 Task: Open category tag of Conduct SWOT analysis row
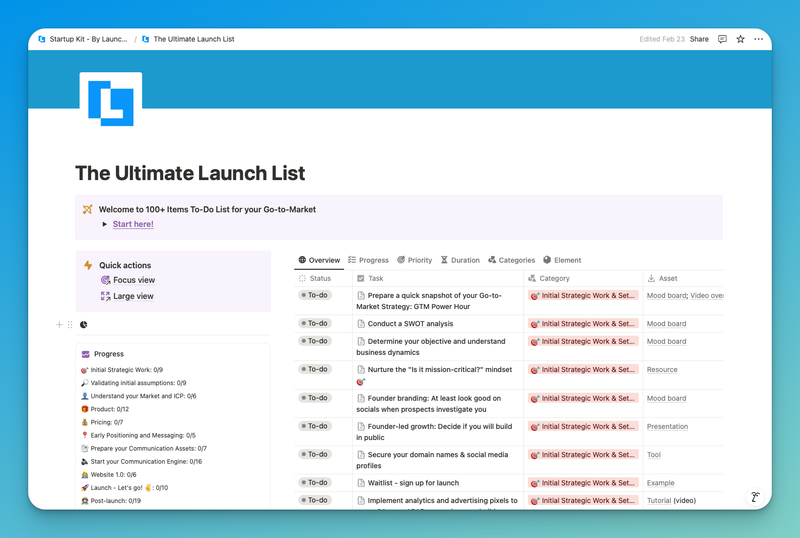pyautogui.click(x=583, y=324)
